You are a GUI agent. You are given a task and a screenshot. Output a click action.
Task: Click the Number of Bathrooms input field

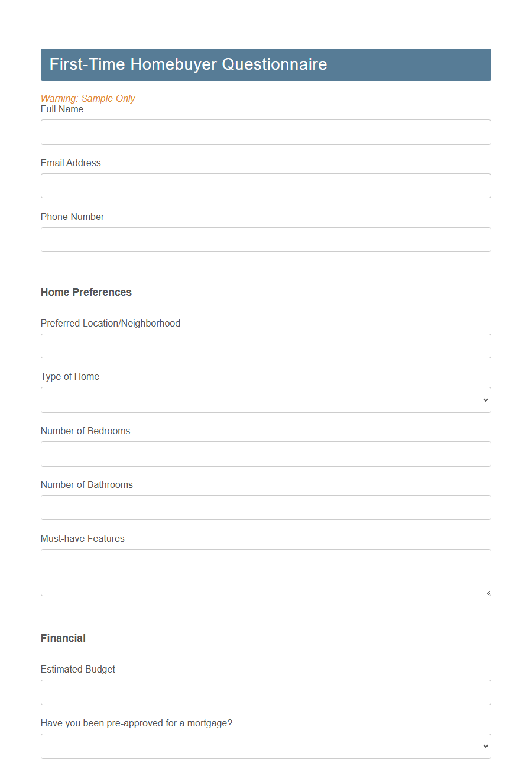(265, 508)
